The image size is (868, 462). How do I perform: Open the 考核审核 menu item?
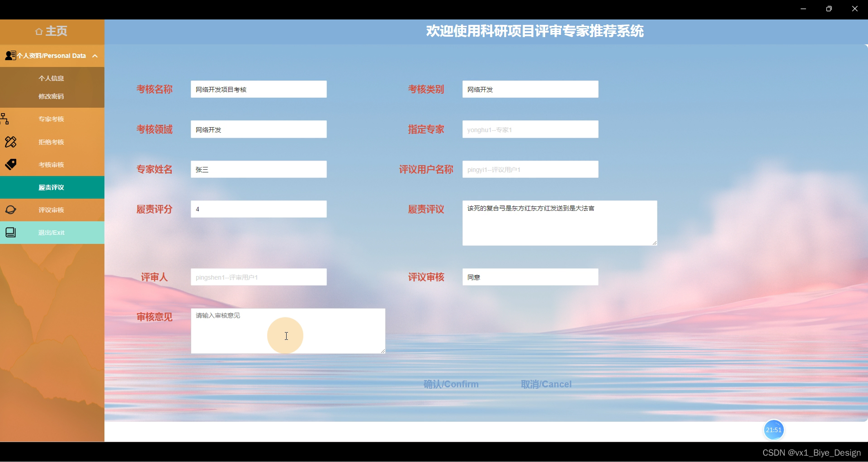(52, 165)
